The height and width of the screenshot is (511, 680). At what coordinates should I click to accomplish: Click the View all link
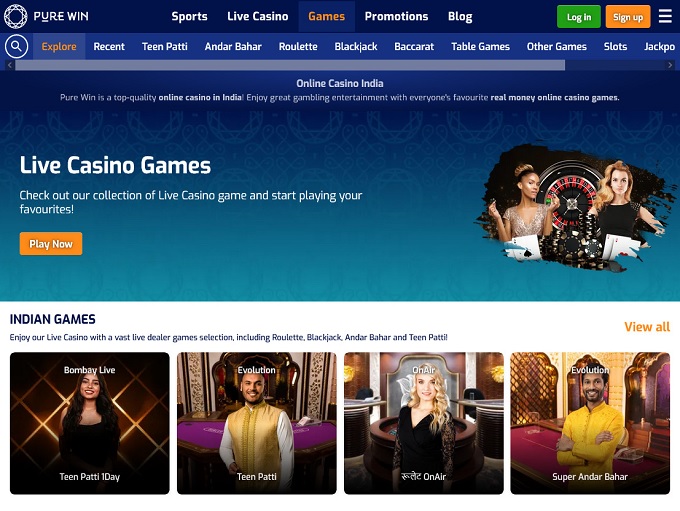point(647,327)
